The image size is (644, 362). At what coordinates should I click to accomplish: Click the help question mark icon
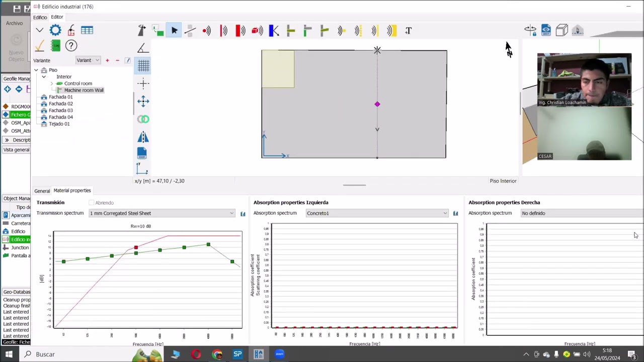coord(71,46)
